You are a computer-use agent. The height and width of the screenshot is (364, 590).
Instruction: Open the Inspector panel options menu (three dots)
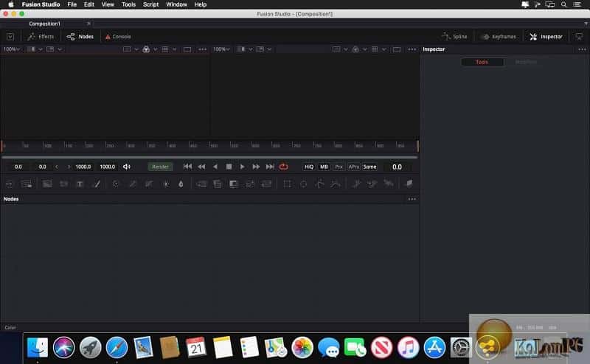coord(582,49)
